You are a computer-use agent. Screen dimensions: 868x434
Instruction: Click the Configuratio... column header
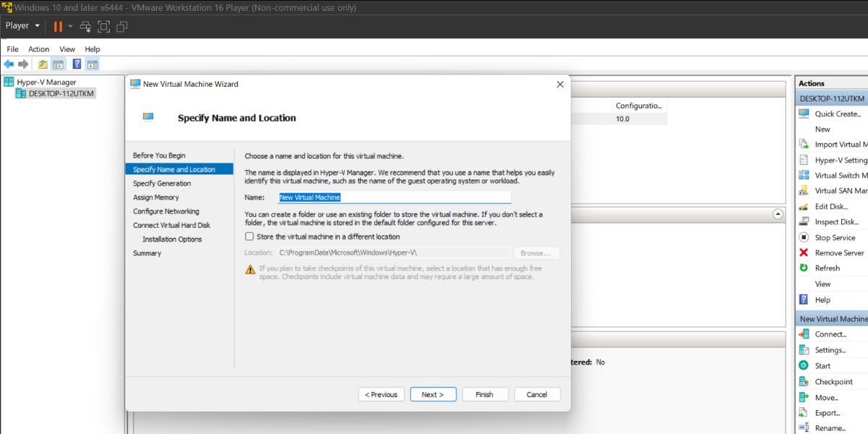[639, 106]
